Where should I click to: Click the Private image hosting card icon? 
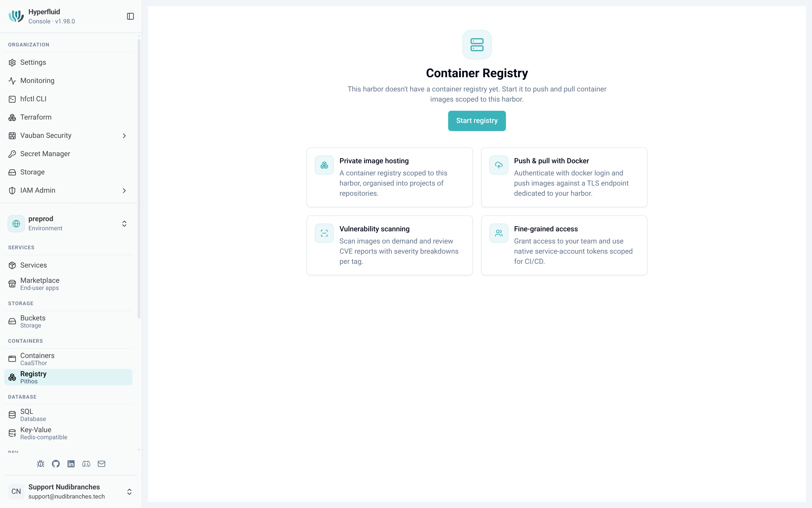324,165
